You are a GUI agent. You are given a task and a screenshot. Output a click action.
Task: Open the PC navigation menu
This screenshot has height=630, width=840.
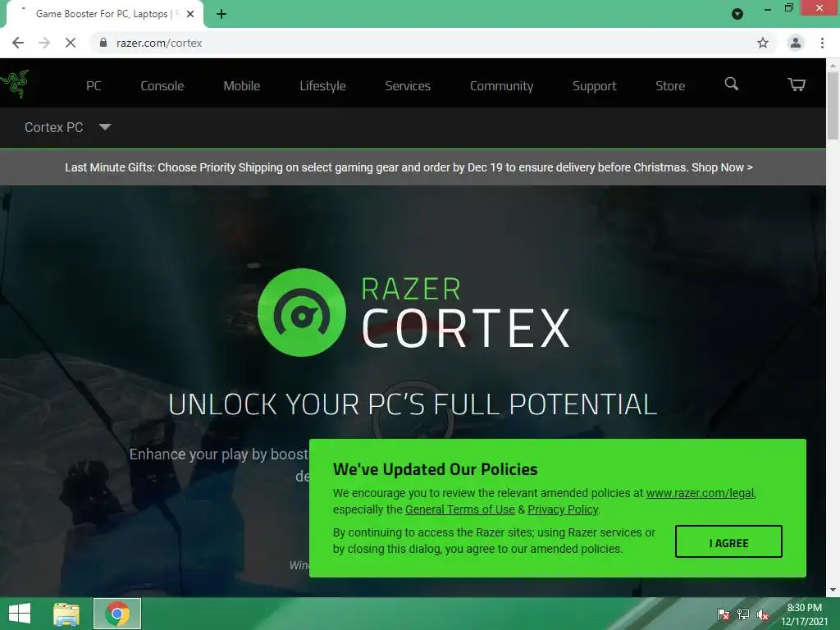coord(94,85)
